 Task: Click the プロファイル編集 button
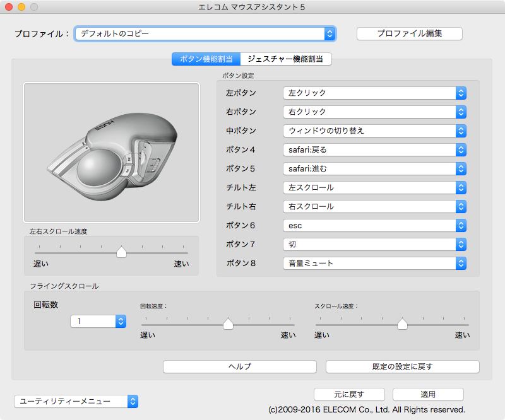[x=409, y=33]
